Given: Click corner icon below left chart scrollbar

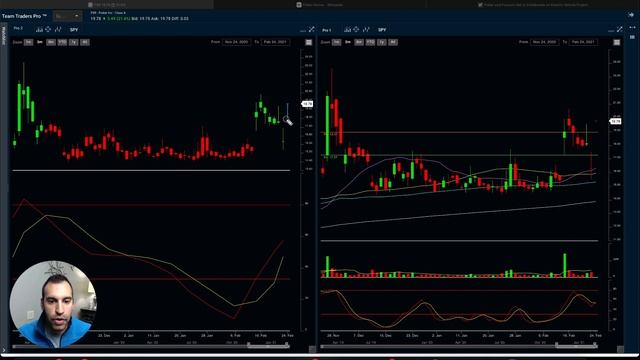Looking at the screenshot, I should 312,349.
